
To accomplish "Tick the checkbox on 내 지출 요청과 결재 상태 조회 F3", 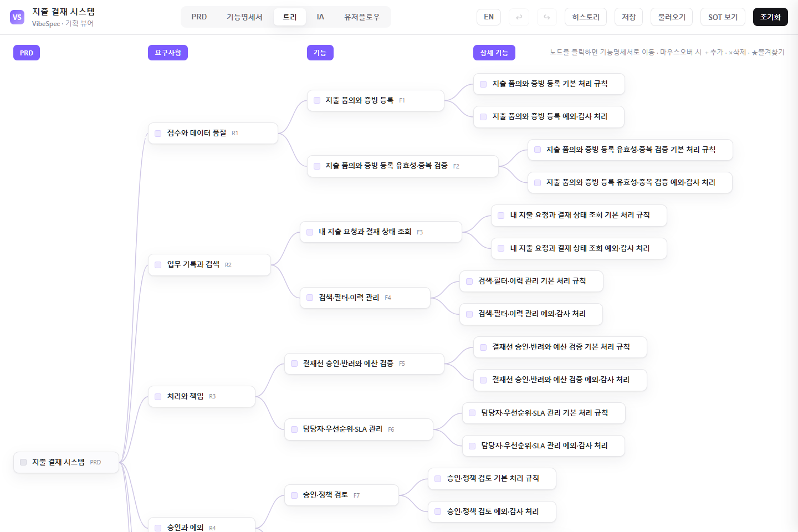I will (310, 232).
